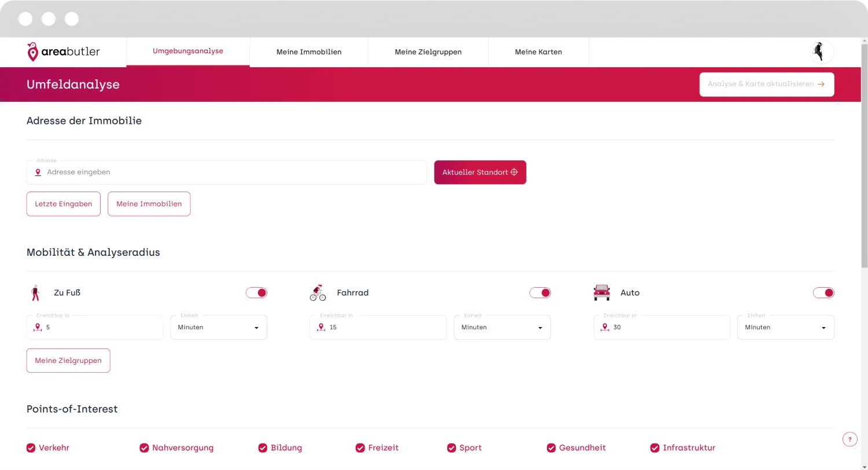Click the help question mark icon
The width and height of the screenshot is (868, 470).
pos(849,439)
